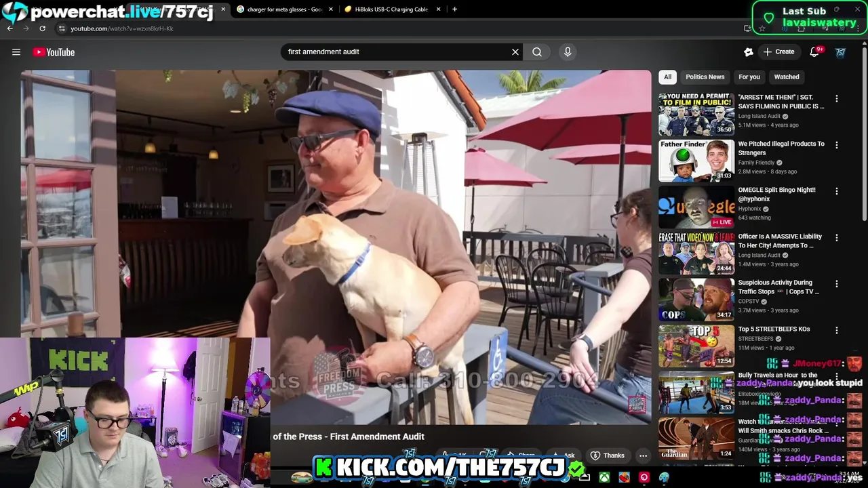Screen dimensions: 868x488
Task: Open We Pitched Illegal Products title
Action: tap(781, 148)
